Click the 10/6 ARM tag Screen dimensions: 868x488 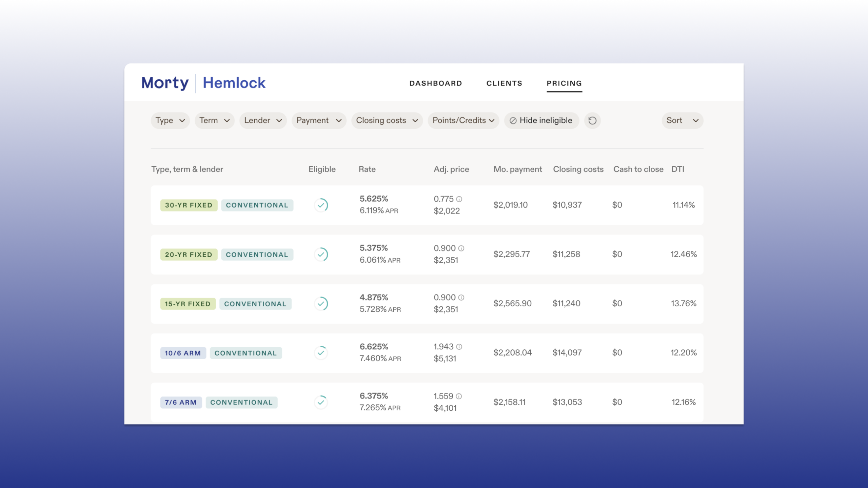tap(183, 353)
